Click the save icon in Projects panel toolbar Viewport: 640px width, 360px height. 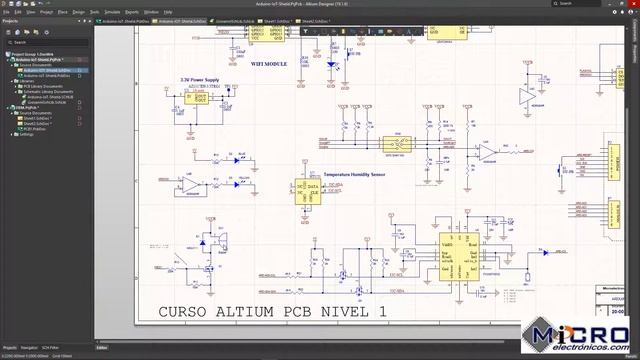pos(8,32)
